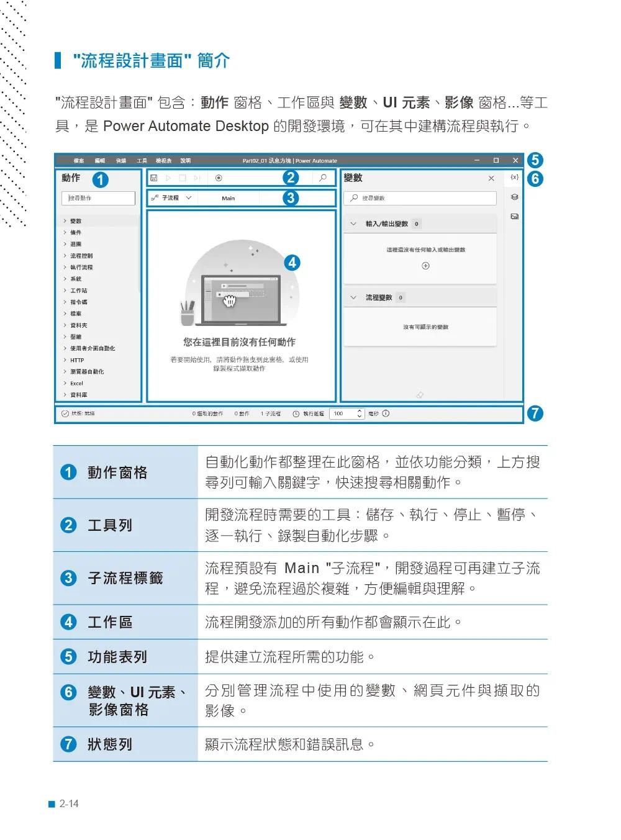Close the 變數 pane with the X

[x=491, y=178]
